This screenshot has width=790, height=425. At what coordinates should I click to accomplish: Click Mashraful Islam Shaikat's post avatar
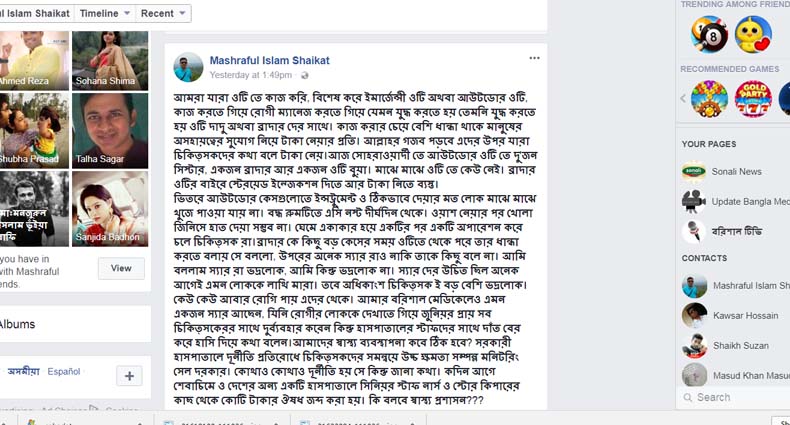click(x=188, y=67)
